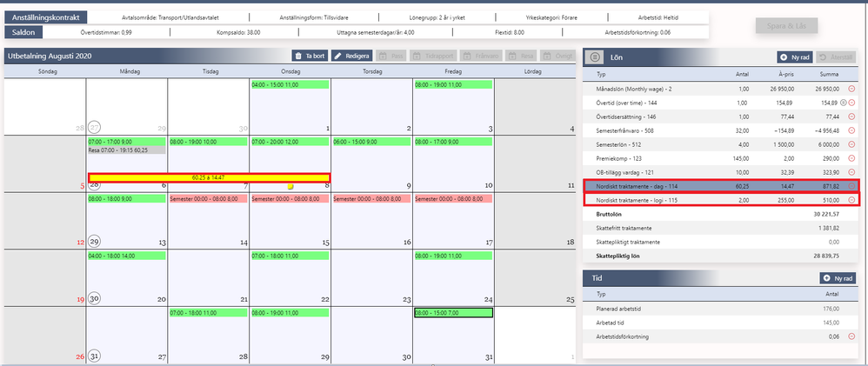Open the yellow note on day 8

click(290, 187)
